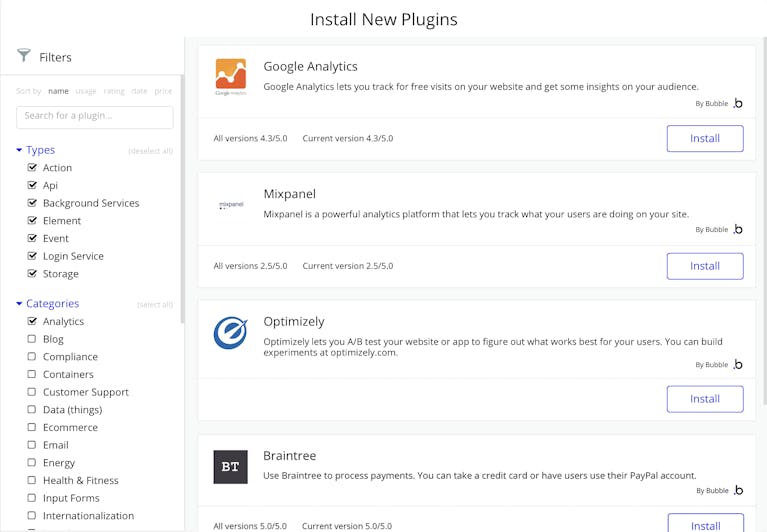Click Braintree Current version 5.0/5.0 rating

[347, 526]
